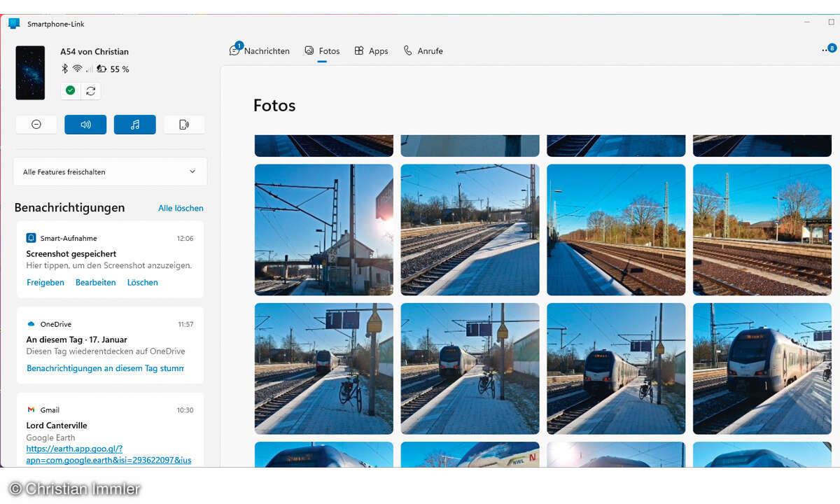This screenshot has width=840, height=504.
Task: Click the Fotos heading
Action: [x=274, y=106]
